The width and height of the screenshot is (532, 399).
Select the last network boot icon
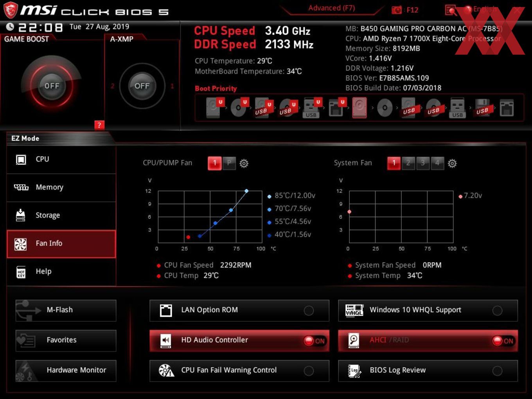point(507,108)
